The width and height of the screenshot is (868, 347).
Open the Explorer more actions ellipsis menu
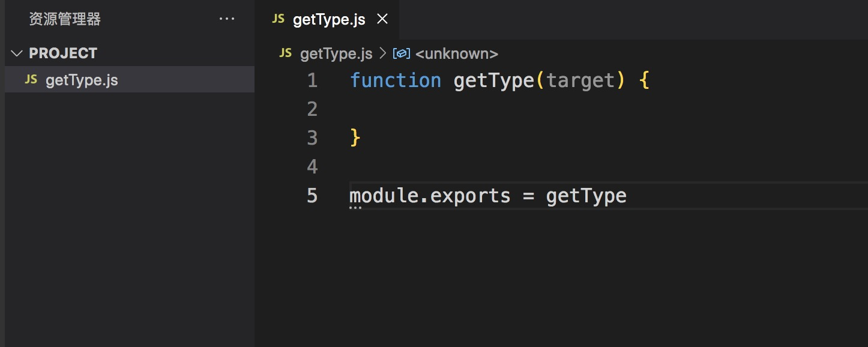[227, 19]
